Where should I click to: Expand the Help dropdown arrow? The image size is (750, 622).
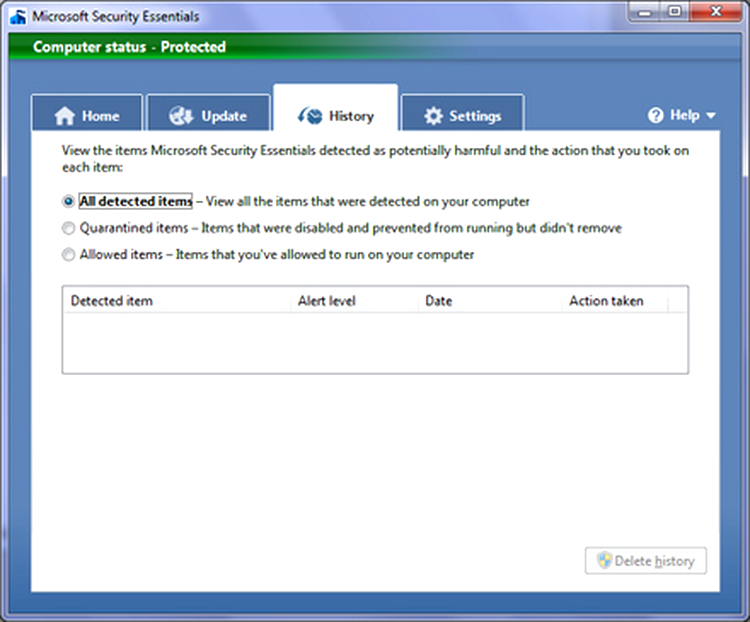pyautogui.click(x=711, y=115)
